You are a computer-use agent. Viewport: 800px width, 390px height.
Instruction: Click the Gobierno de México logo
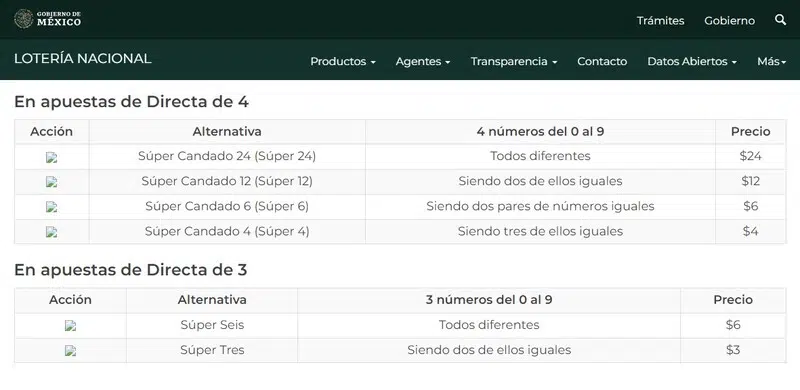[x=47, y=19]
